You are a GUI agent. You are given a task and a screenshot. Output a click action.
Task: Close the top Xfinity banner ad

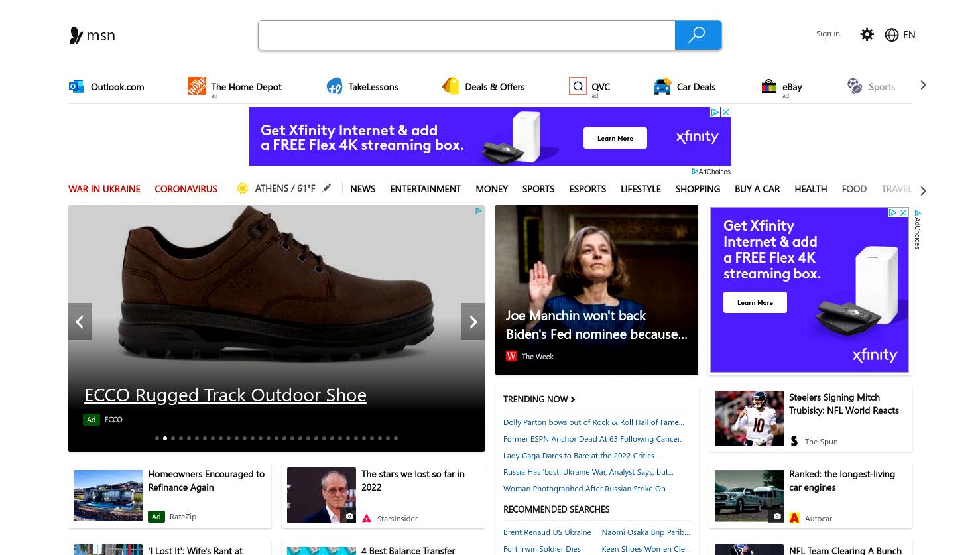coord(725,113)
